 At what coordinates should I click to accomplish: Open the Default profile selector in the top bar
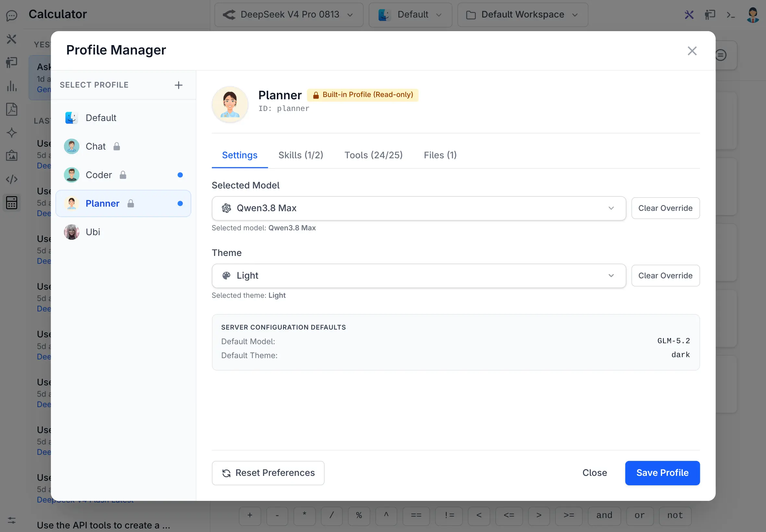[x=410, y=15]
